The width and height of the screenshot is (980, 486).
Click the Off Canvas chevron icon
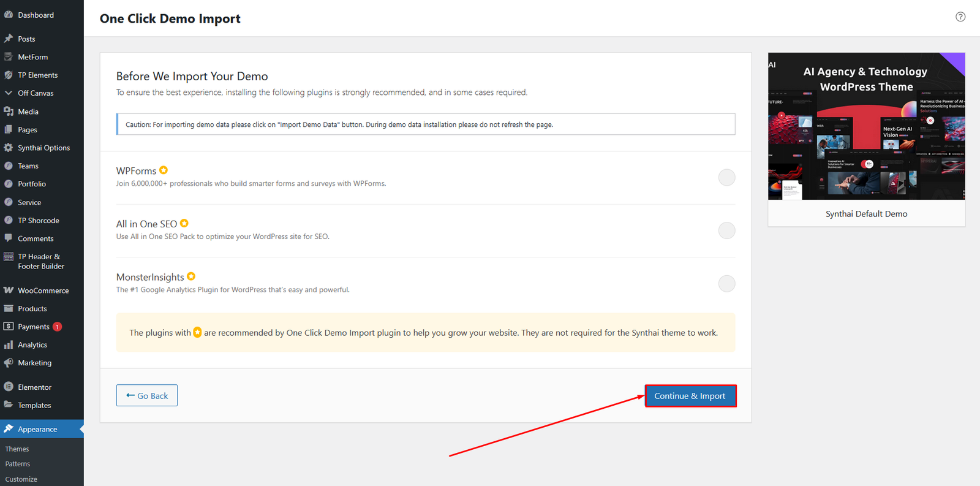[9, 93]
